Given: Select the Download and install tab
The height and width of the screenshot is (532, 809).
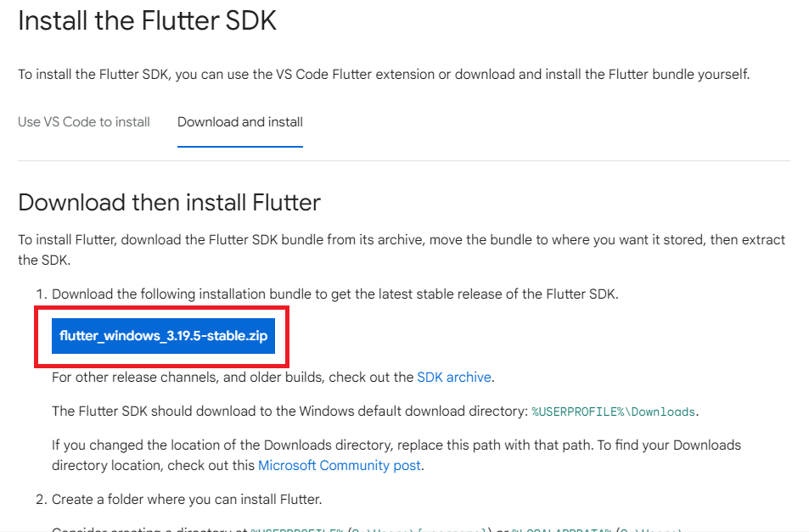Looking at the screenshot, I should 239,121.
